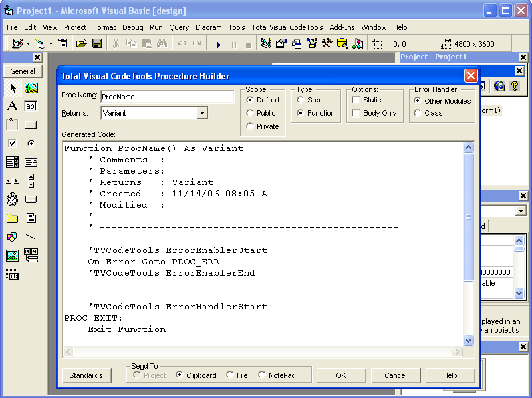Select the FileListBox control tool
The image size is (532, 398).
coord(31,218)
